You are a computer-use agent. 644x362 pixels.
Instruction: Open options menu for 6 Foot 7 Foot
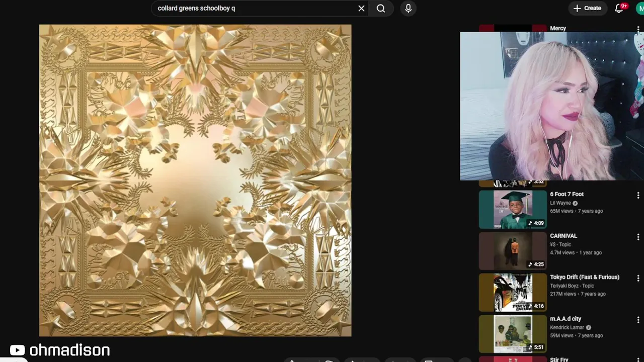coord(638,195)
